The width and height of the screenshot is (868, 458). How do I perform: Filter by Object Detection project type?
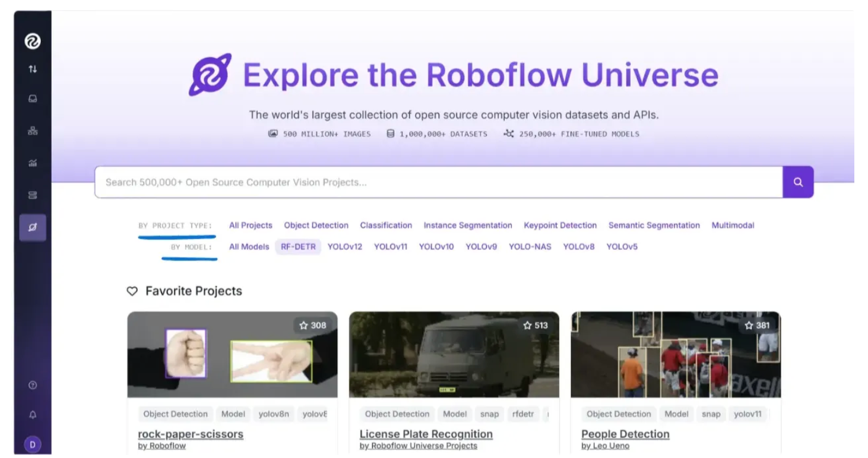(316, 225)
